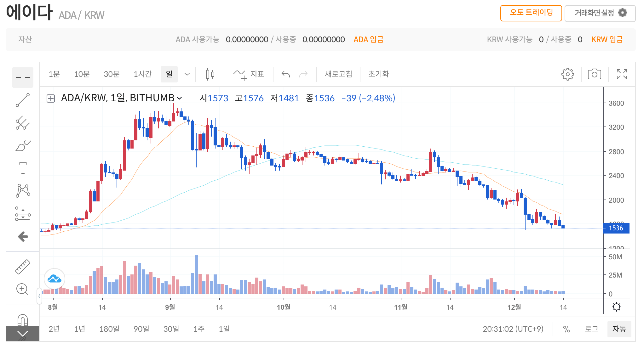
Task: Select the crosshair cursor tool
Action: pyautogui.click(x=23, y=77)
